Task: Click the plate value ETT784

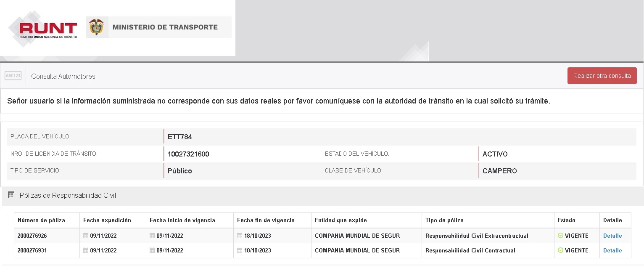Action: (x=179, y=137)
